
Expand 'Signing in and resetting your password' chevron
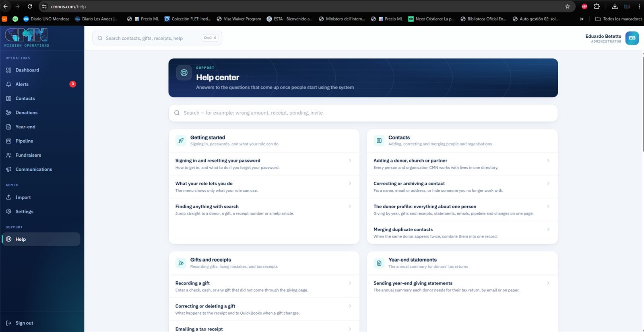(350, 161)
